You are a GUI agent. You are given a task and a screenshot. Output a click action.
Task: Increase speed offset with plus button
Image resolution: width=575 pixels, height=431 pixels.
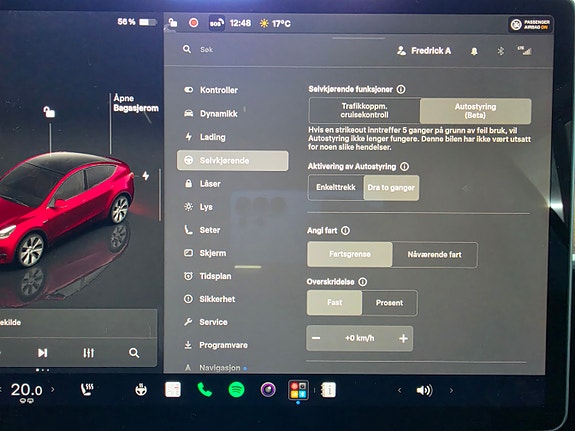tap(403, 338)
